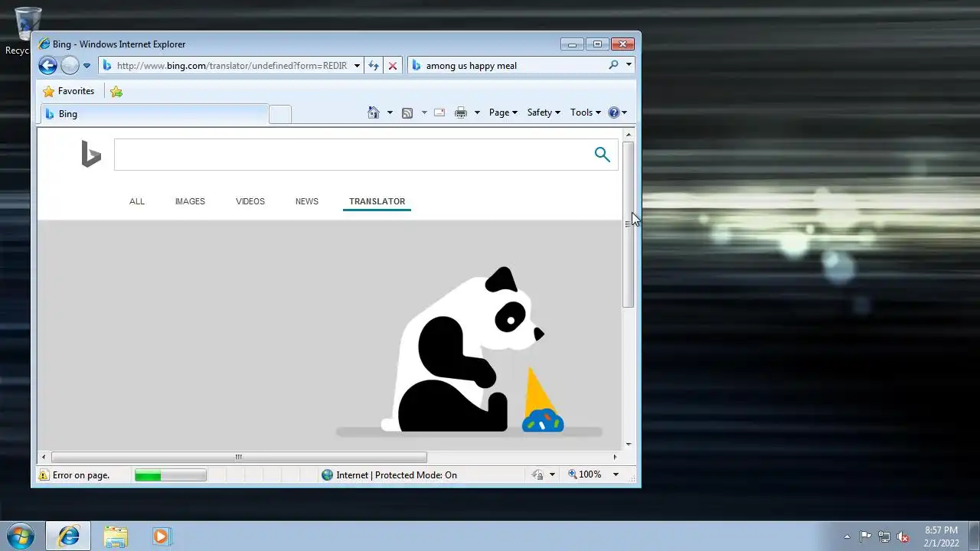This screenshot has width=980, height=551.
Task: Open the Windows Start button
Action: pyautogui.click(x=20, y=536)
